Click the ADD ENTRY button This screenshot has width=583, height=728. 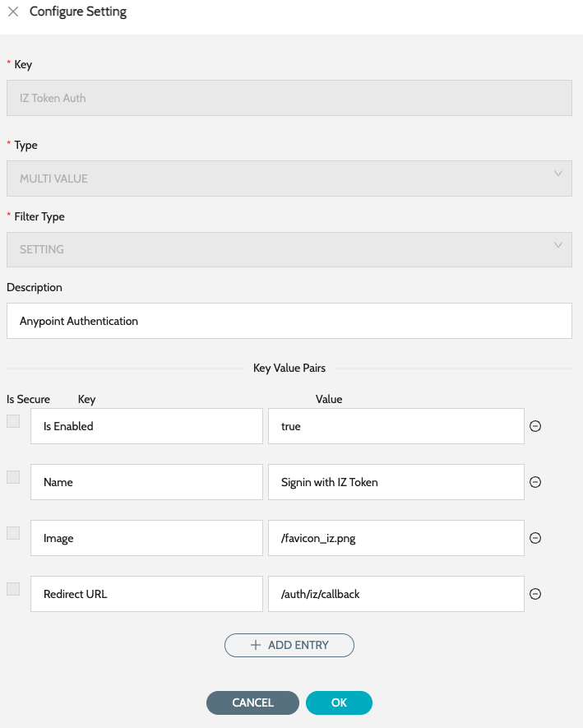pyautogui.click(x=289, y=646)
